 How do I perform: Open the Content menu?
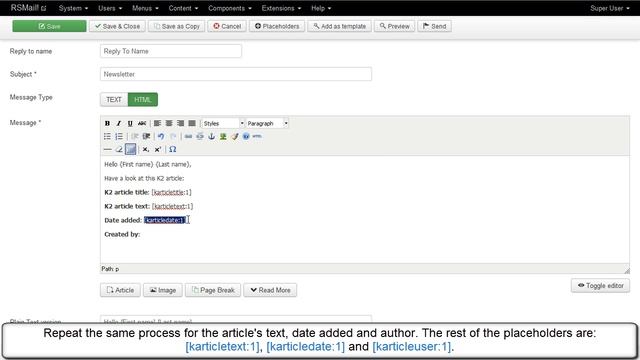click(183, 8)
